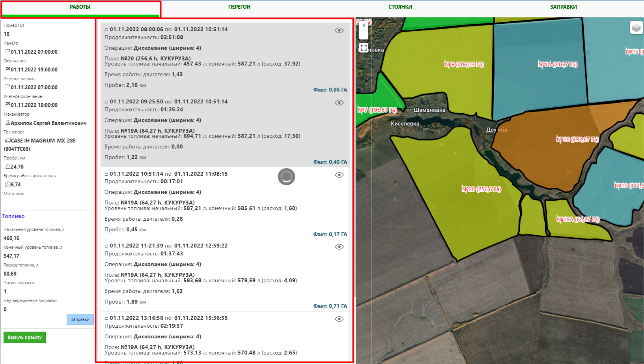Open the СТОЯНКИ tab
This screenshot has height=364, width=644.
click(x=400, y=7)
